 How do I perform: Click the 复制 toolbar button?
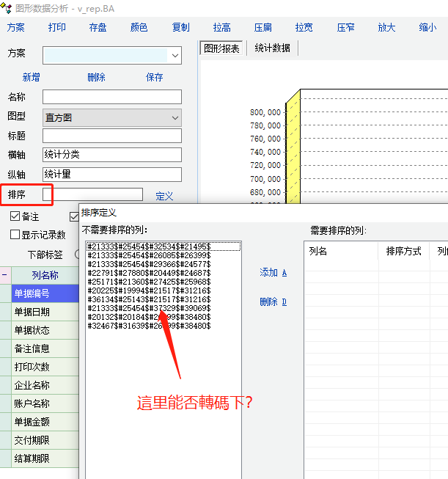(x=180, y=28)
